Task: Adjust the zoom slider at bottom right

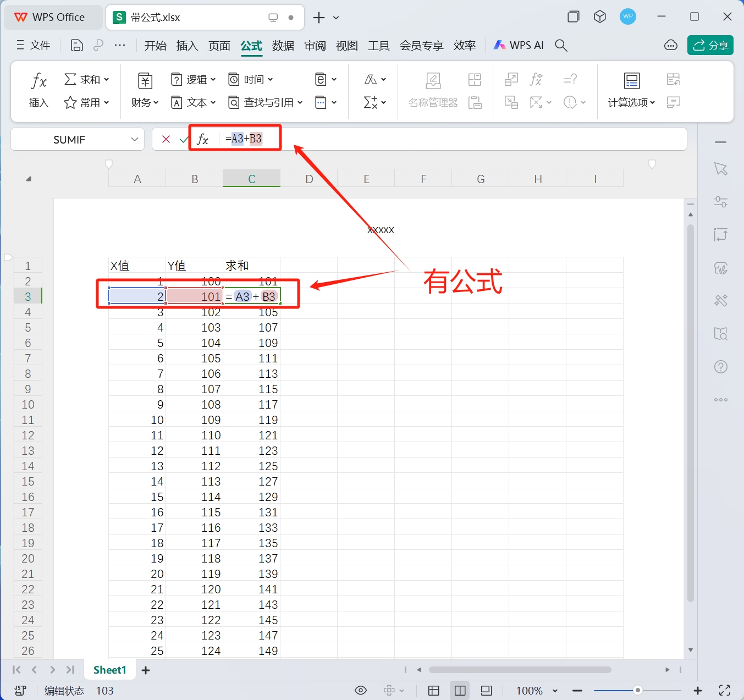Action: [x=637, y=690]
